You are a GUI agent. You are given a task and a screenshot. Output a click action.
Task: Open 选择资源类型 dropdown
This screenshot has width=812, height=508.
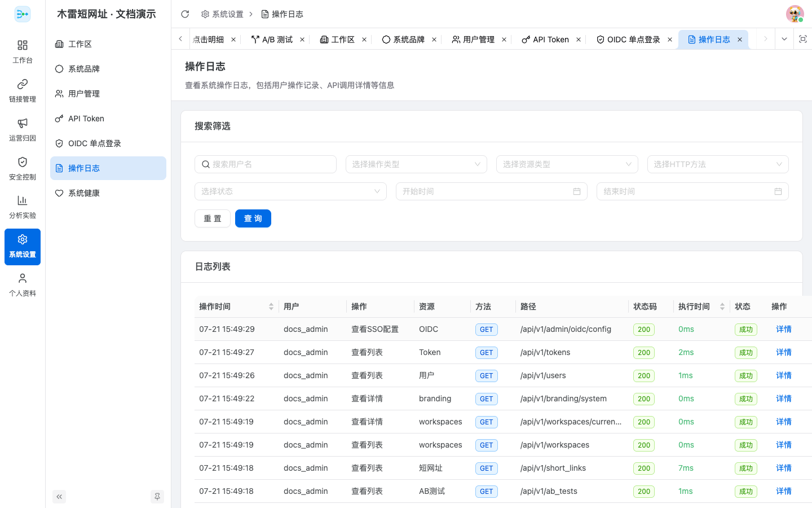(x=567, y=164)
